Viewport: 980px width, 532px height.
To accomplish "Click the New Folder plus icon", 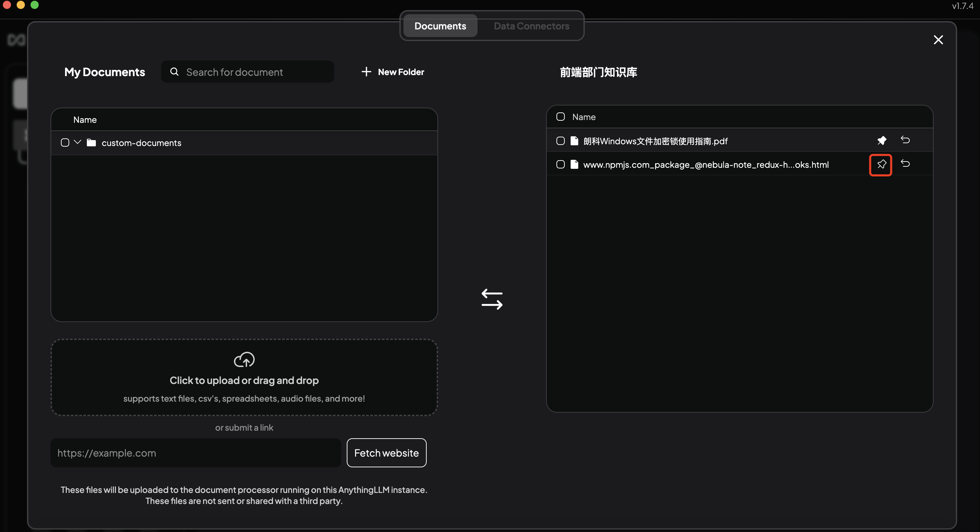I will pos(366,72).
